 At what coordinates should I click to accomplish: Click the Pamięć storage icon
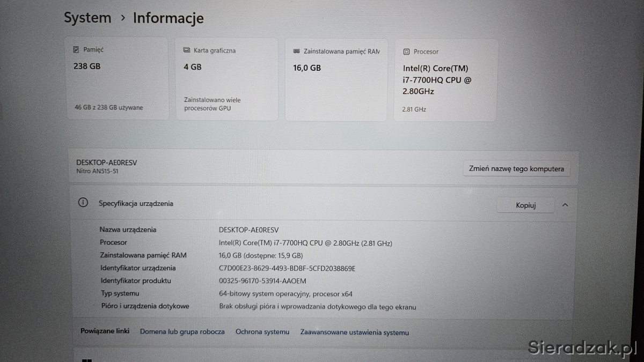pos(76,50)
